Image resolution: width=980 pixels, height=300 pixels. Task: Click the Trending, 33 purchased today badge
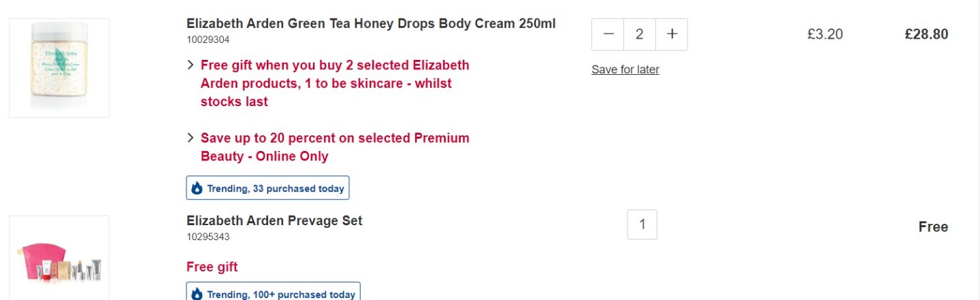(267, 188)
